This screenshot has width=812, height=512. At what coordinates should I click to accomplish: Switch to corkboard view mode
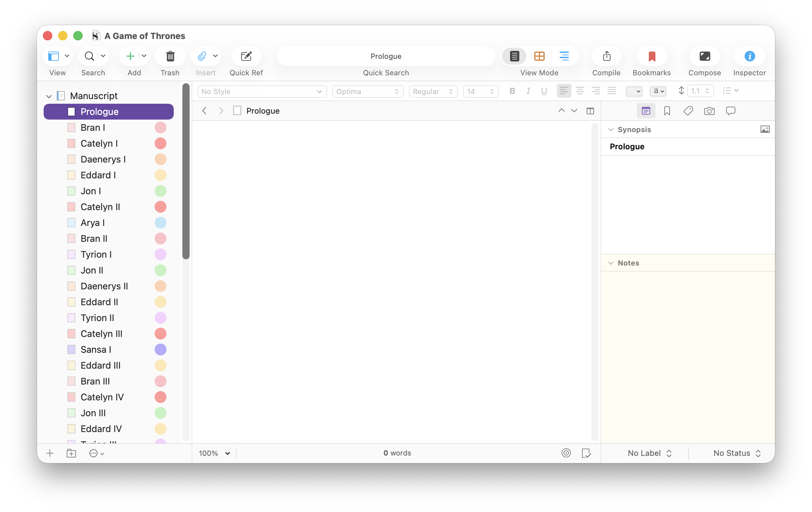pyautogui.click(x=539, y=56)
